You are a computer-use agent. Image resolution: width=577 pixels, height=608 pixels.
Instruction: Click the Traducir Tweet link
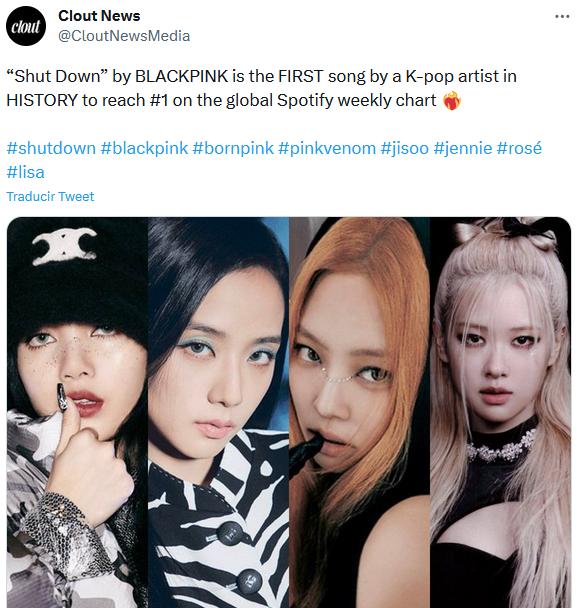(x=50, y=197)
